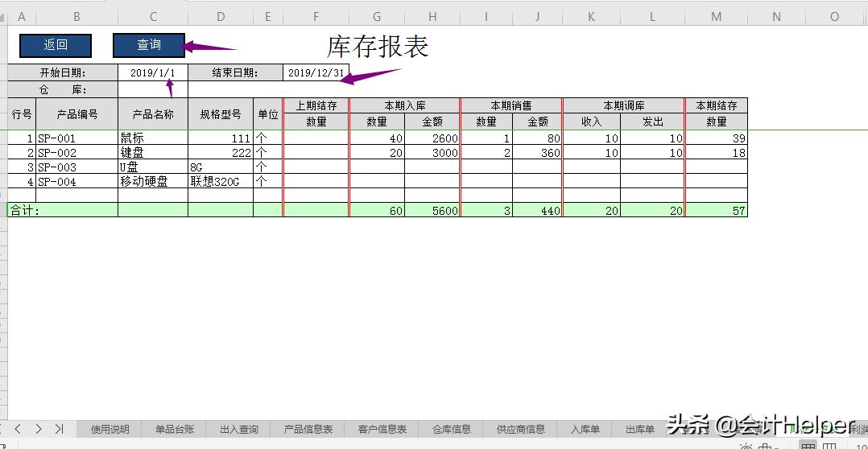Click the 库存报表 title text
Viewport: 868px width, 449px height.
point(378,47)
